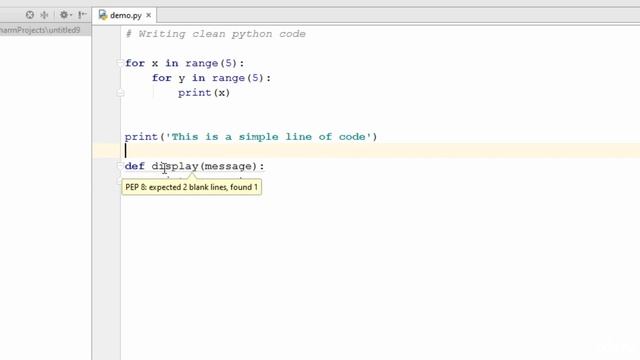This screenshot has height=360, width=640.
Task: Click the 'def' keyword before display
Action: pyautogui.click(x=135, y=166)
